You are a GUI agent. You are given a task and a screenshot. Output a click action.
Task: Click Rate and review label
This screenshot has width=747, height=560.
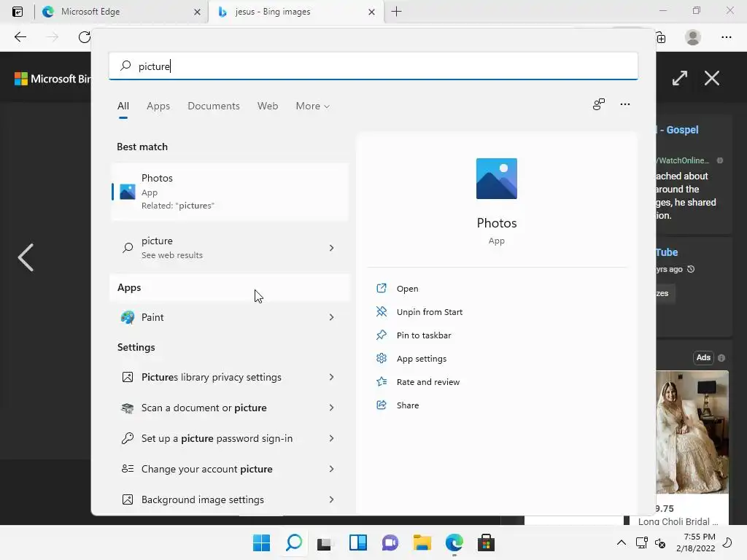click(427, 382)
